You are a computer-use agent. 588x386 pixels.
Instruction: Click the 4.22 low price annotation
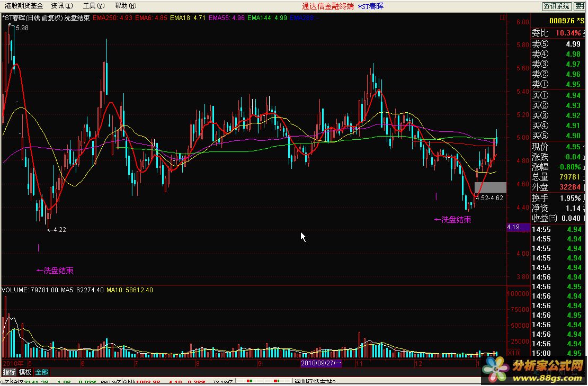tap(60, 230)
